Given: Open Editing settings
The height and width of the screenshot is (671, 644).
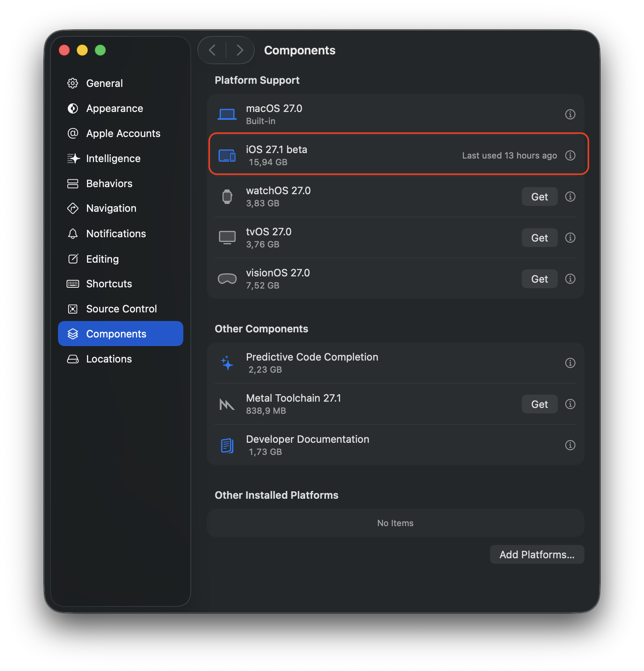Looking at the screenshot, I should click(x=121, y=259).
